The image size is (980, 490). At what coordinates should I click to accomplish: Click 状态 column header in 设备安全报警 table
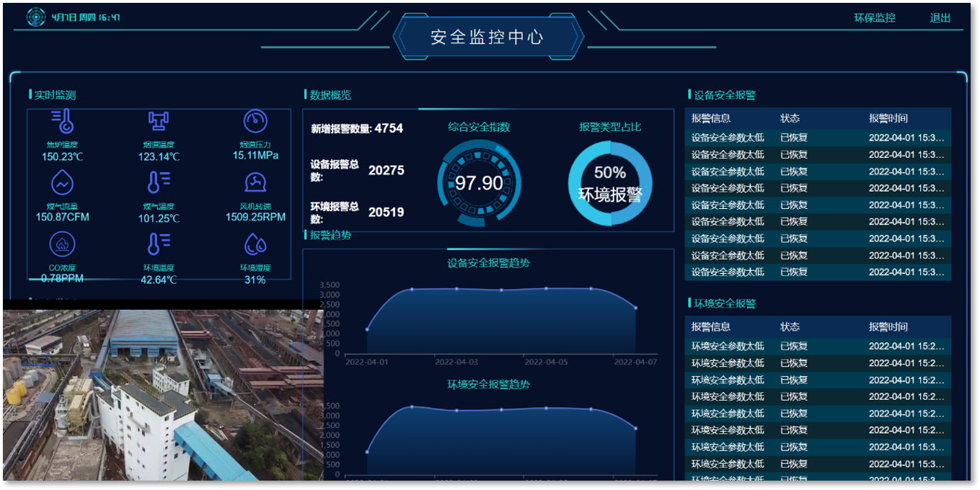click(x=790, y=119)
